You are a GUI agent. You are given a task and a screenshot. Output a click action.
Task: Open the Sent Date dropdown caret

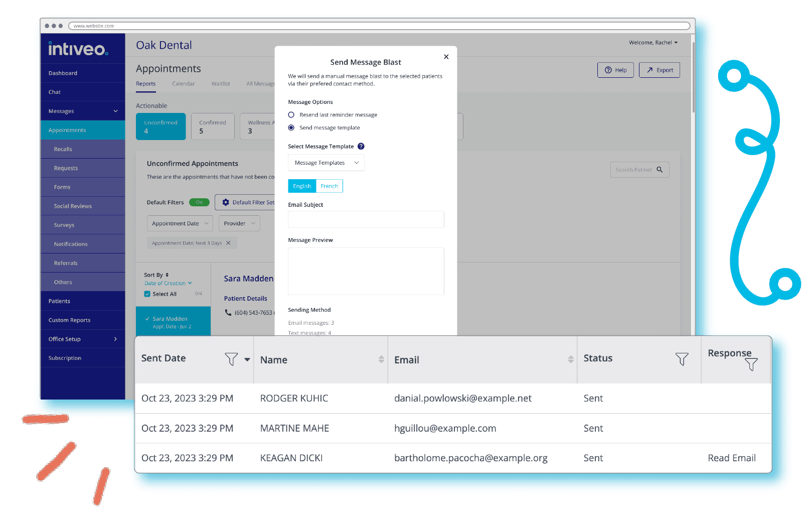click(x=247, y=359)
